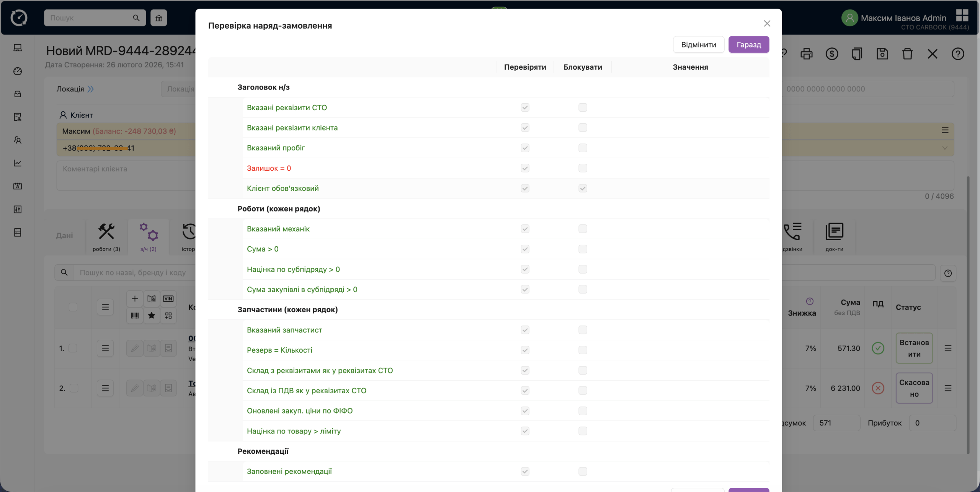Click the save floppy disk icon
Screen dimensions: 980x492
tap(882, 54)
